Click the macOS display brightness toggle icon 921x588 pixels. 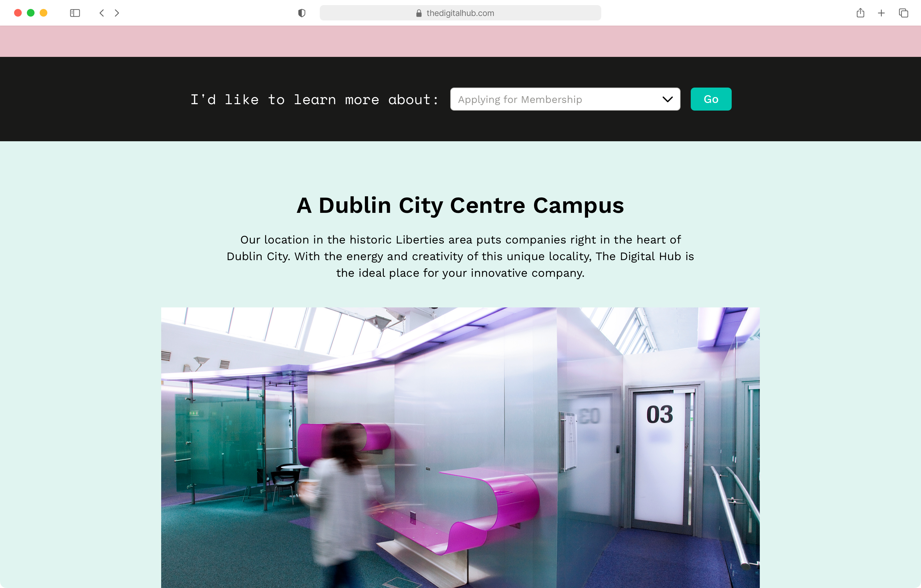click(302, 13)
